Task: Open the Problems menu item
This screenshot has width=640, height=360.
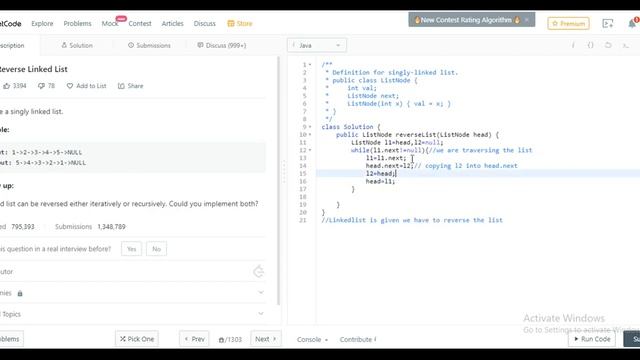Action: 78,24
